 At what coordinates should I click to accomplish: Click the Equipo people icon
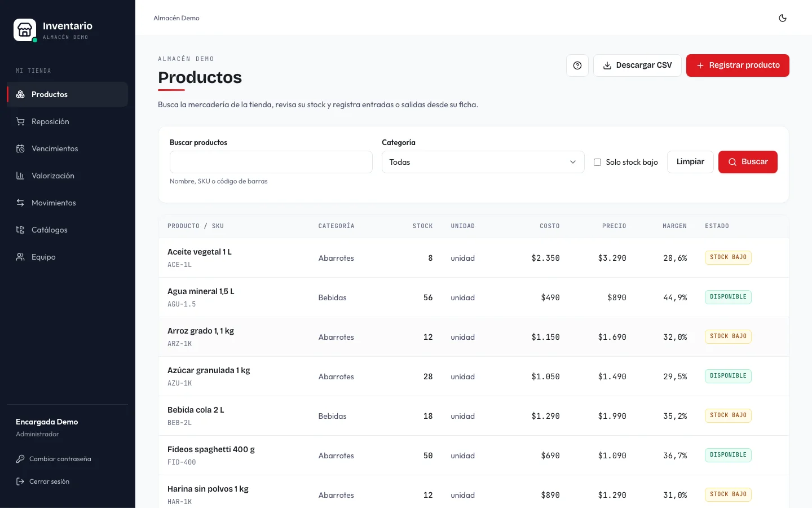(20, 257)
